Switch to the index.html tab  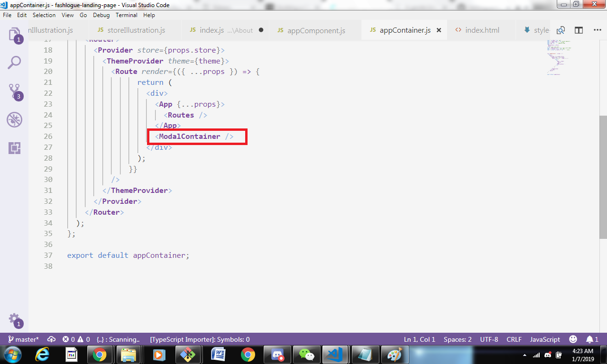point(482,30)
